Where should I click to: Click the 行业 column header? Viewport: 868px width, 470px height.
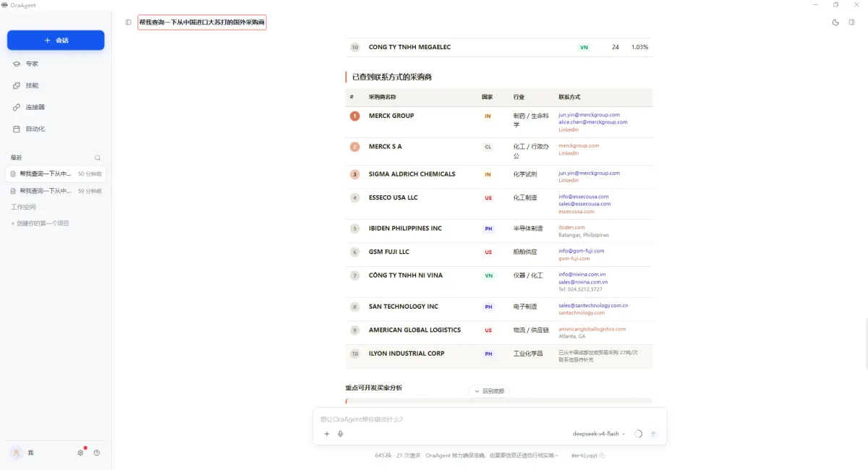[519, 97]
